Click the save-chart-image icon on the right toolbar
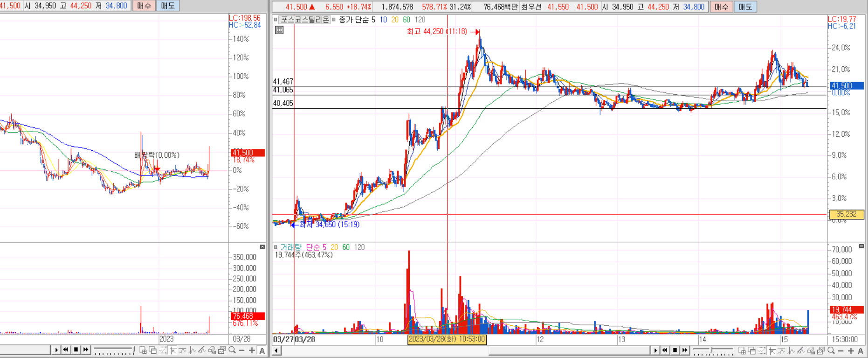Image resolution: width=868 pixels, height=358 pixels. tap(821, 351)
